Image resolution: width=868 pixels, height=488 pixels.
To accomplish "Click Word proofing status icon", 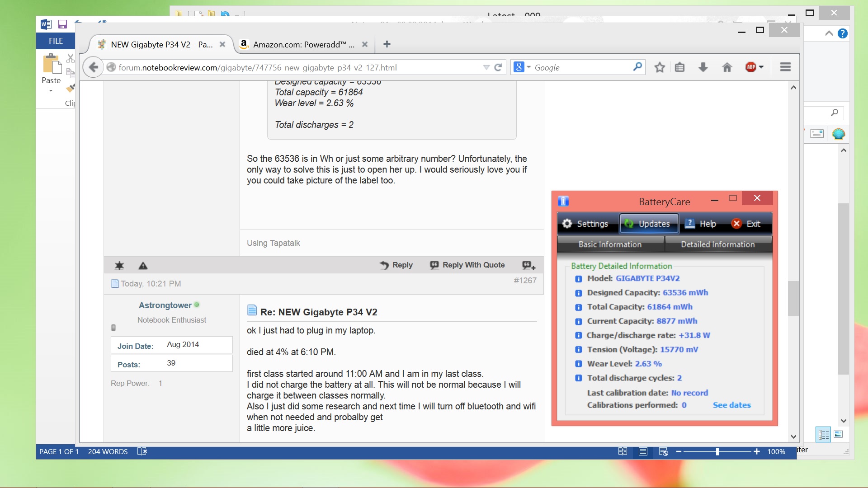I will click(x=142, y=451).
